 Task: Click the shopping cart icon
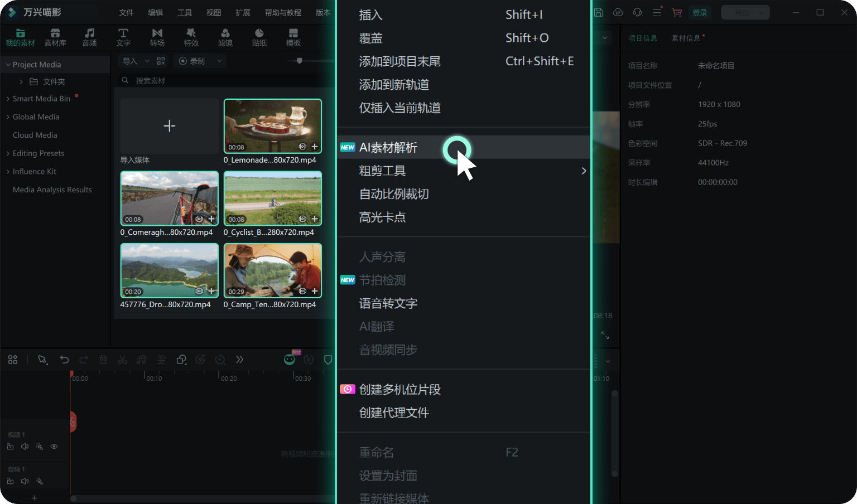[x=677, y=12]
